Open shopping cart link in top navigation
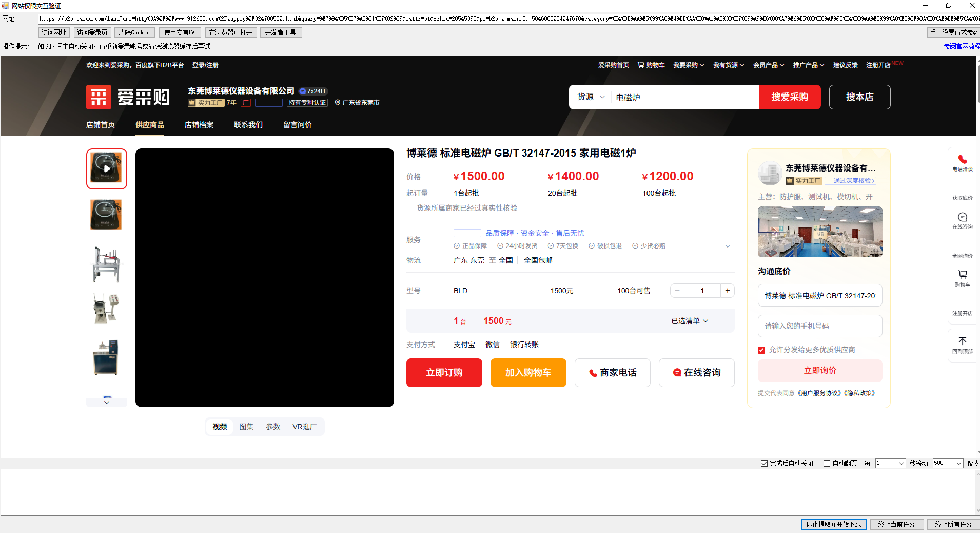This screenshot has width=980, height=533. 651,65
